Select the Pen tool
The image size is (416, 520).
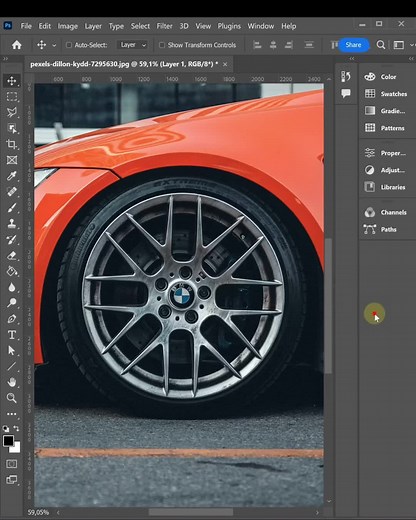pos(12,319)
